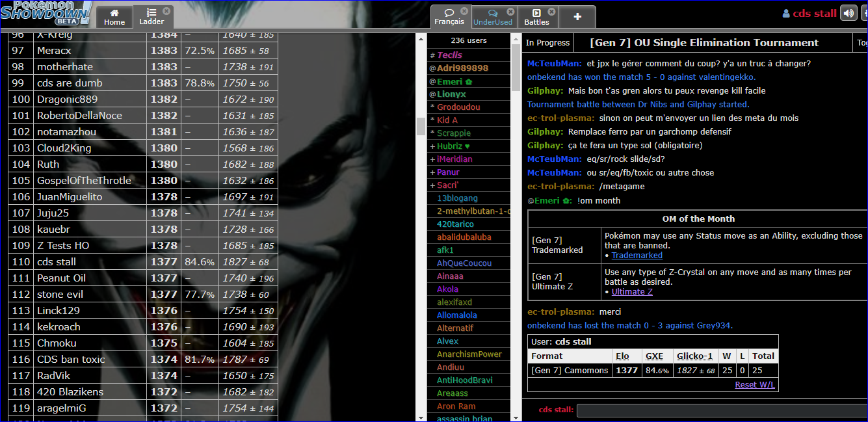Select user Lionyx in the user list
Viewport: 868px width, 422px height.
[468, 94]
